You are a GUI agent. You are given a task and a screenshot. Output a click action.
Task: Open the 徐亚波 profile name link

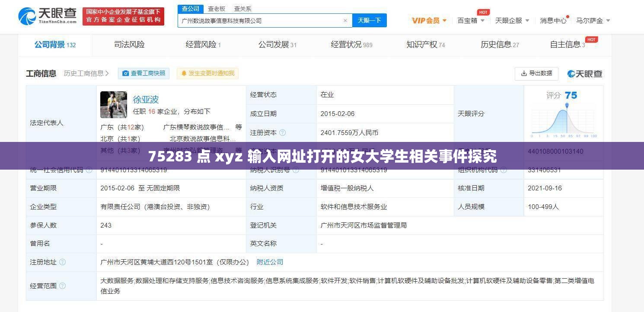(146, 100)
